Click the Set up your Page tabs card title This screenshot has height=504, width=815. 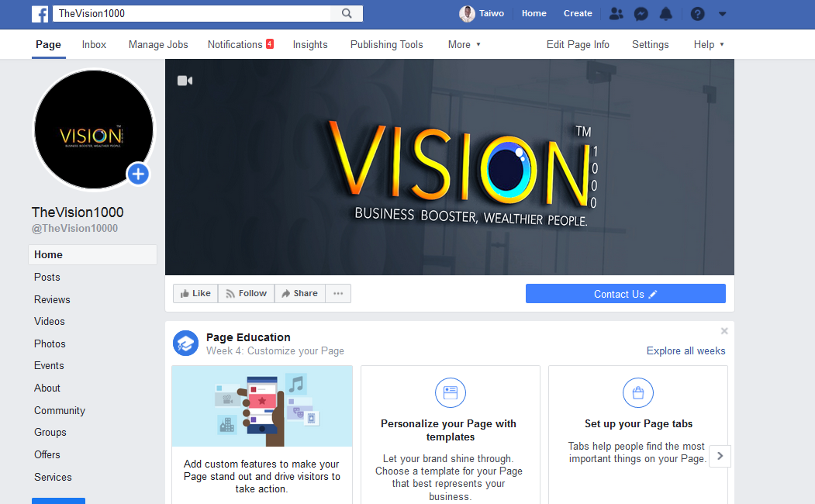click(x=638, y=423)
